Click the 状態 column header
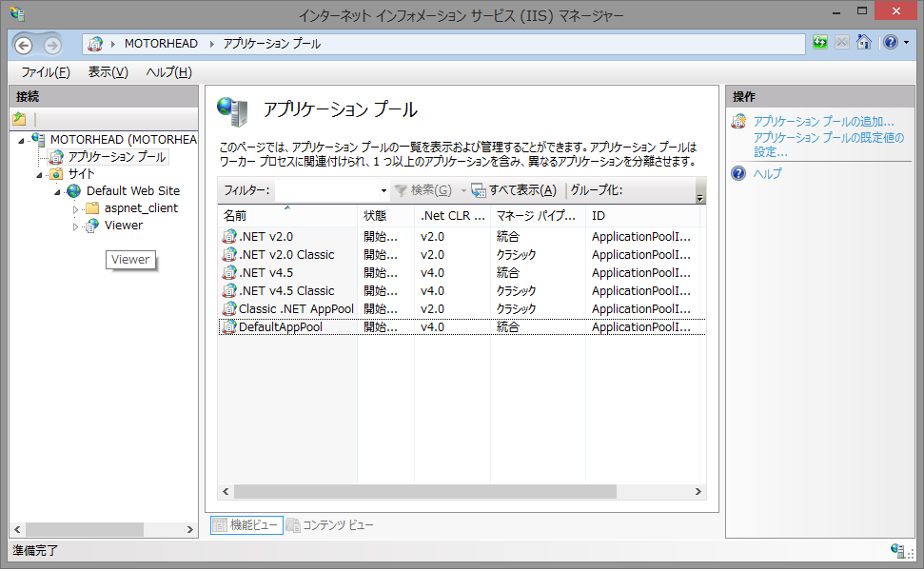This screenshot has width=924, height=571. click(385, 216)
